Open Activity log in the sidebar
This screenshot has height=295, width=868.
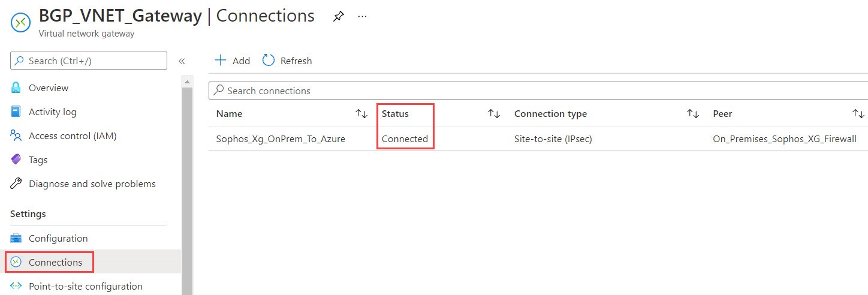point(53,112)
